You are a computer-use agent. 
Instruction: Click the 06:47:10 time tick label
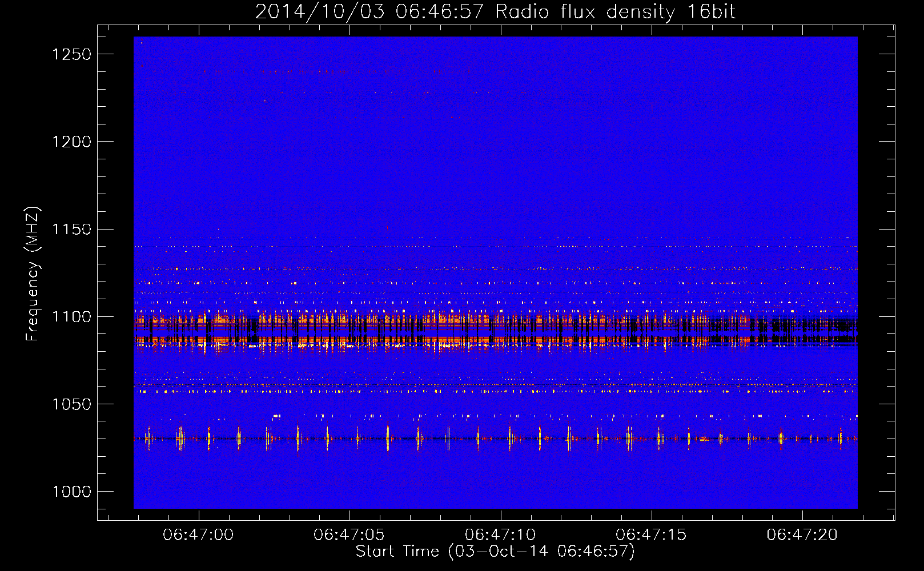(500, 535)
